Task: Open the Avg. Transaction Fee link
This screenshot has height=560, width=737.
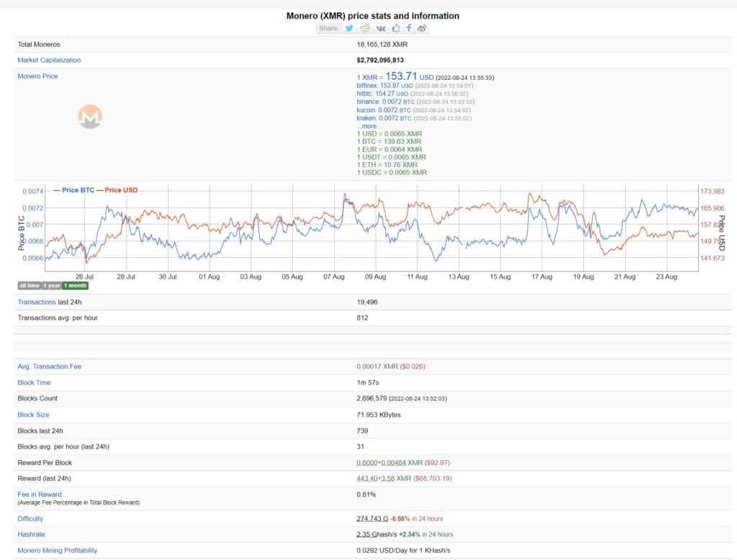Action: [x=48, y=366]
